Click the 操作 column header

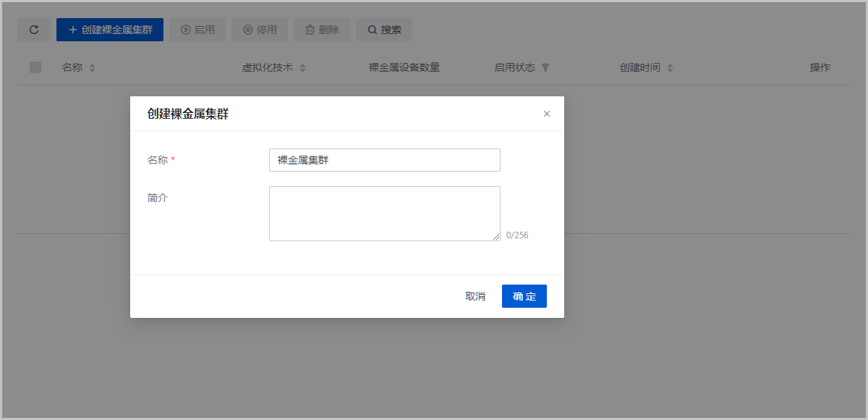pos(820,67)
